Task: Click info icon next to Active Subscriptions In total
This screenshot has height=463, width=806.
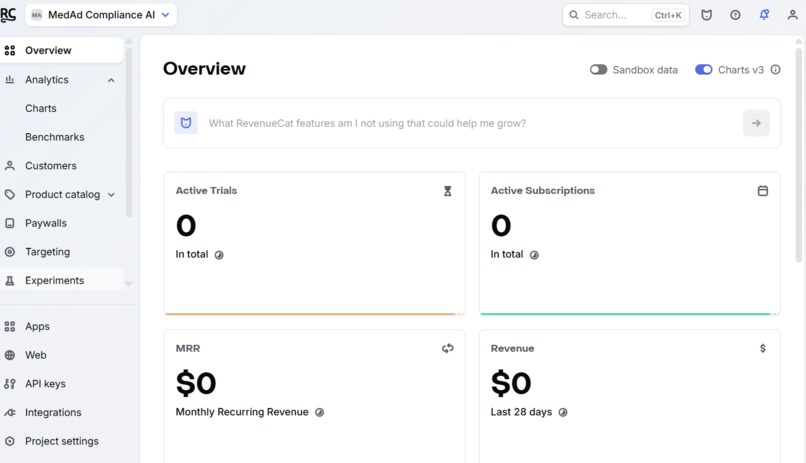Action: coord(534,255)
